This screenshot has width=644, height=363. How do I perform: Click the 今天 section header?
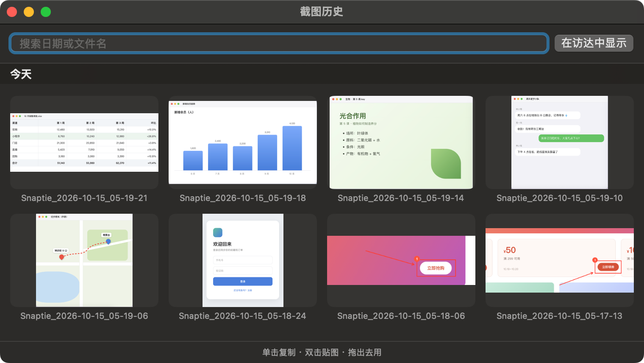[x=21, y=74]
